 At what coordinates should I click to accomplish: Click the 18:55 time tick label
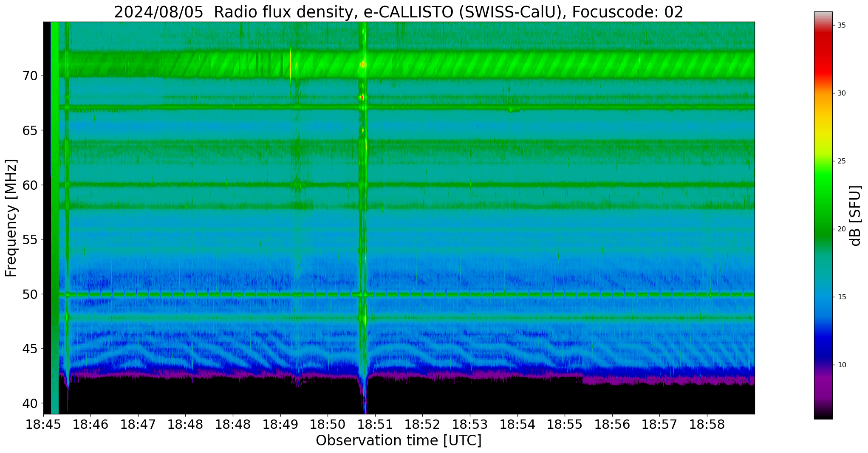[x=565, y=425]
